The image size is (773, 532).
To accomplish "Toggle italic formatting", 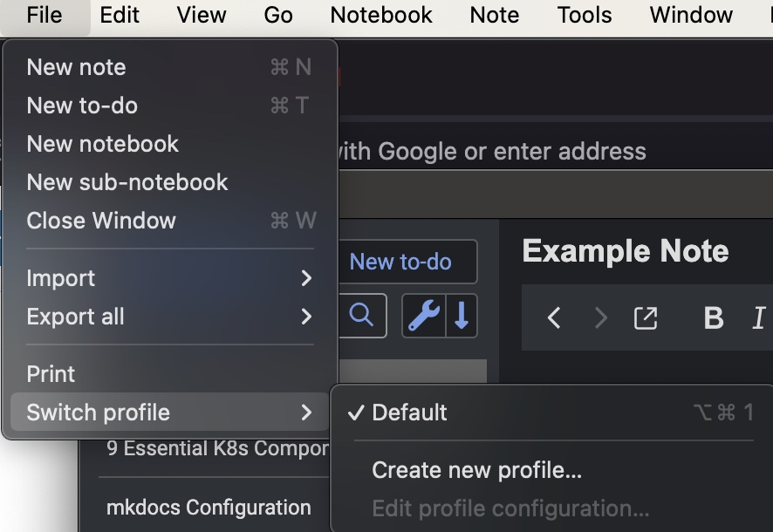I will coord(758,318).
